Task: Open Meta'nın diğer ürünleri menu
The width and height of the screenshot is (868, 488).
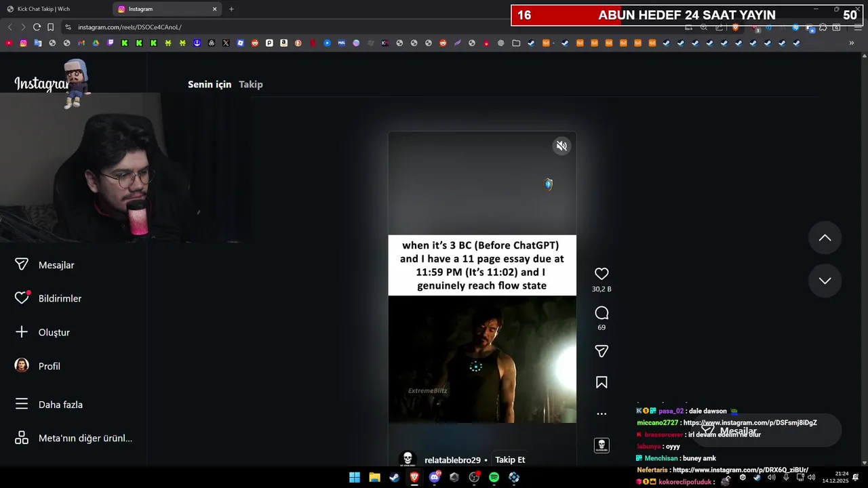Action: coord(73,438)
